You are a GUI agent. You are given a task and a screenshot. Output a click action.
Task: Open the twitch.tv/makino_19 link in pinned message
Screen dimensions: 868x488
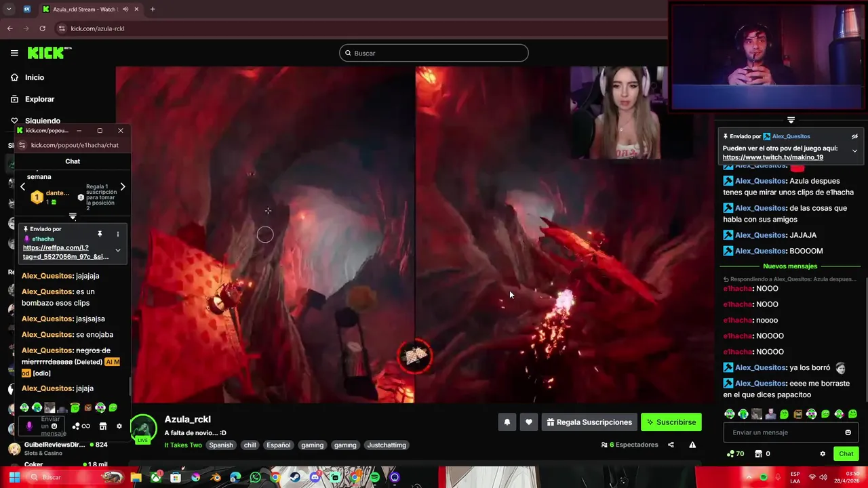[x=773, y=157]
